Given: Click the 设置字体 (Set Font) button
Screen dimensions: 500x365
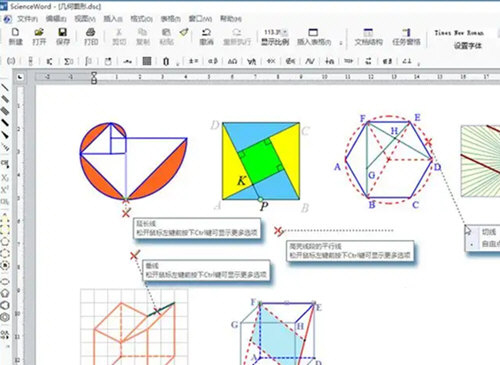Looking at the screenshot, I should point(468,46).
